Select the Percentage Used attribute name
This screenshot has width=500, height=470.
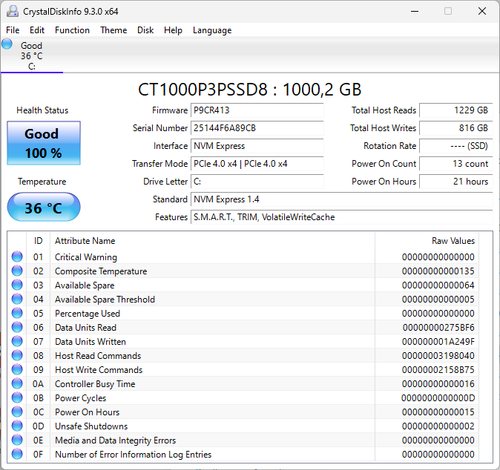[87, 314]
